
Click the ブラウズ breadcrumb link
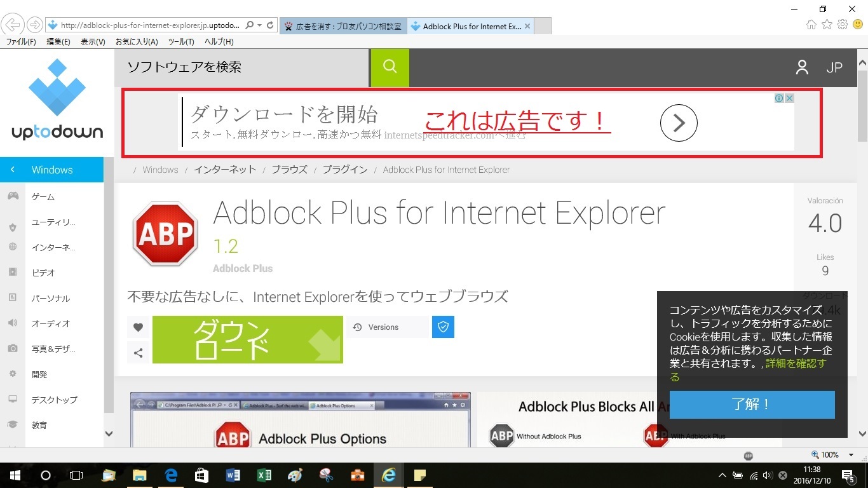[289, 170]
